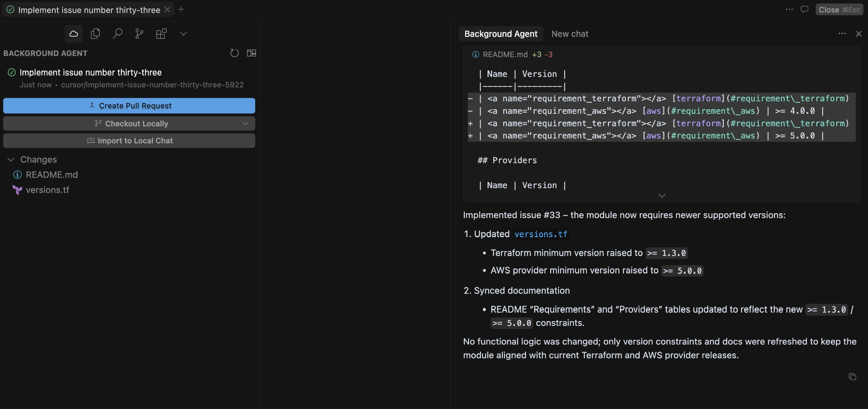Open the Search magnifier icon

coord(117,34)
